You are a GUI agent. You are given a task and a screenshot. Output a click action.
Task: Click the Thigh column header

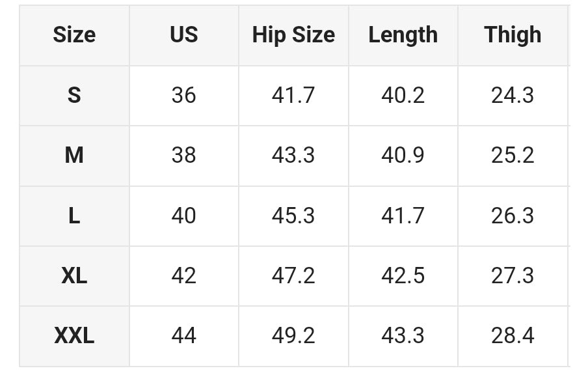pos(513,35)
